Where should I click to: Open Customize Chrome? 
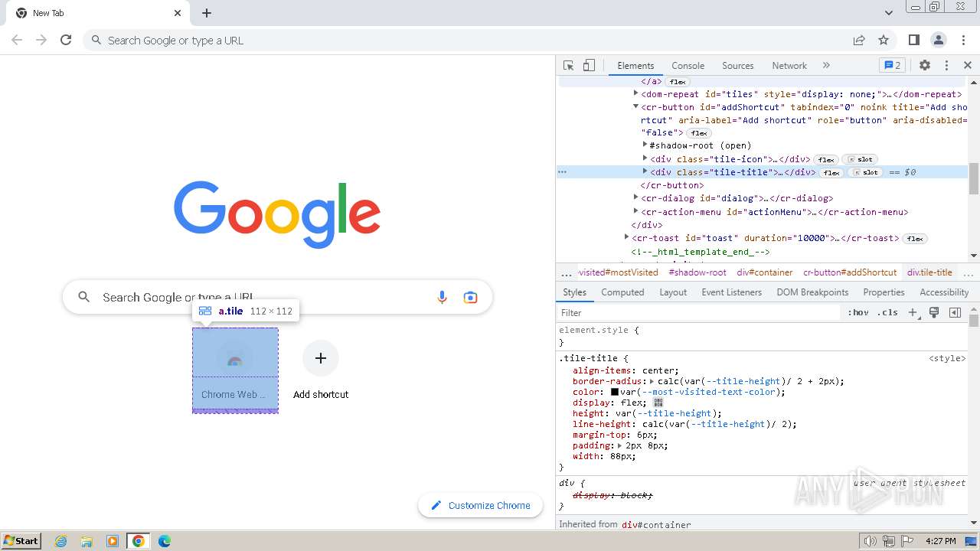pyautogui.click(x=480, y=505)
